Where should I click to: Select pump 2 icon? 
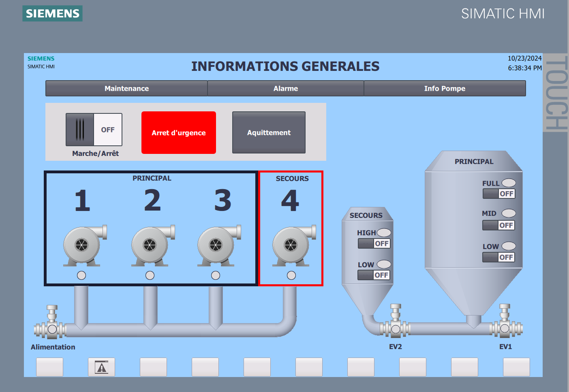click(153, 246)
